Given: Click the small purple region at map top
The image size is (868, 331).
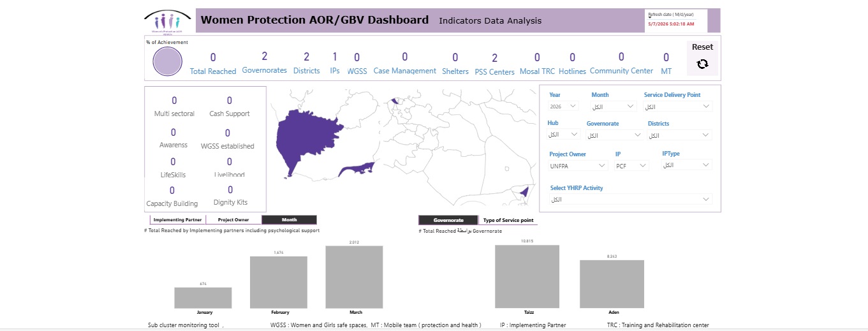Looking at the screenshot, I should point(395,100).
